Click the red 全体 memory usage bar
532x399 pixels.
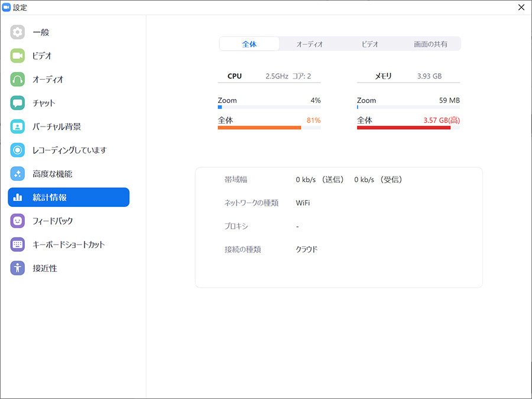(408, 128)
